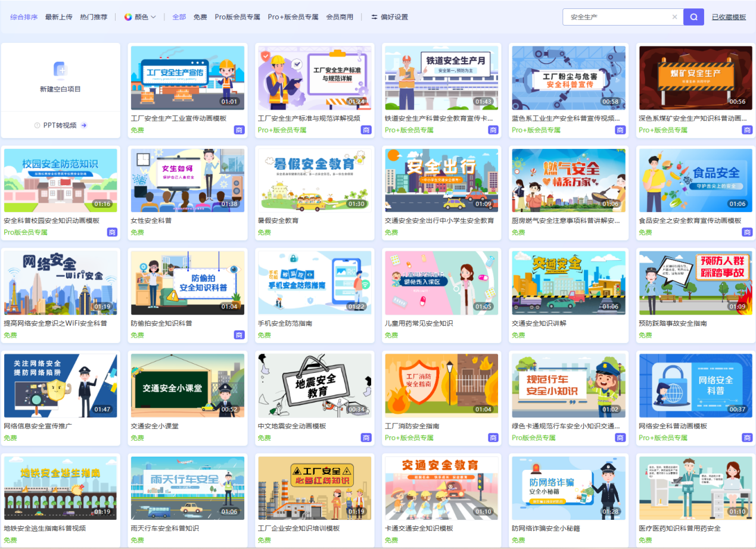
Task: Click the color wheel swatch next to 颜色
Action: [x=127, y=17]
